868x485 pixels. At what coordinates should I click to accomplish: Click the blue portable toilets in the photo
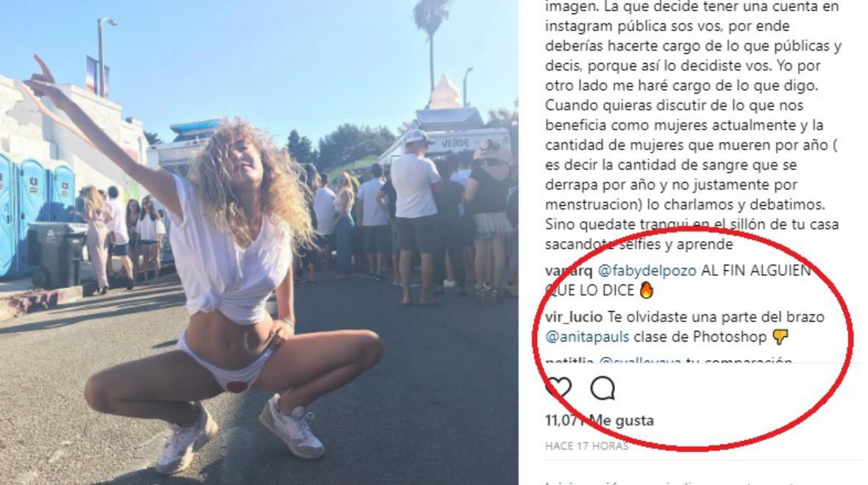coord(35,213)
